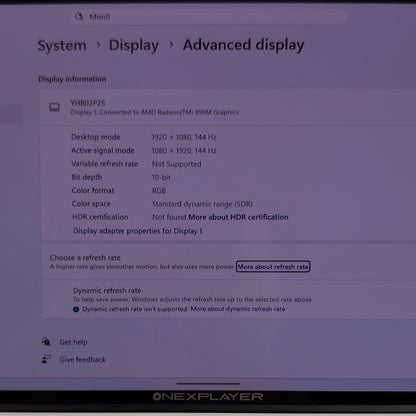Click the HDR certification label
This screenshot has width=416, height=416.
(100, 217)
